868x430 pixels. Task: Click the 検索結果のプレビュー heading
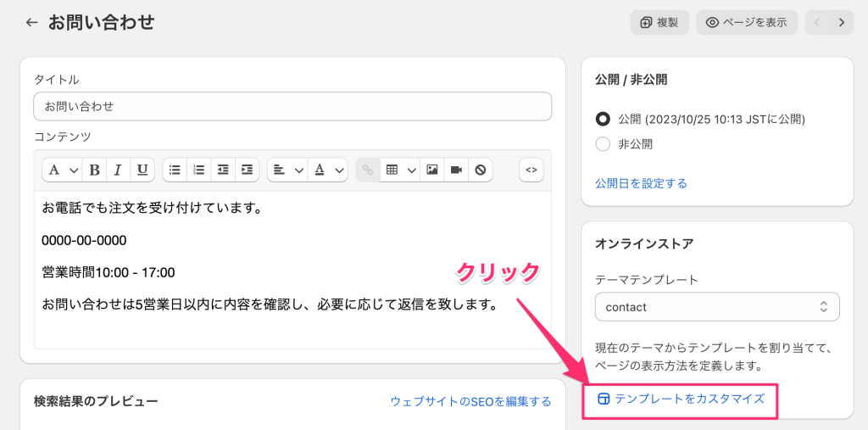tap(96, 401)
